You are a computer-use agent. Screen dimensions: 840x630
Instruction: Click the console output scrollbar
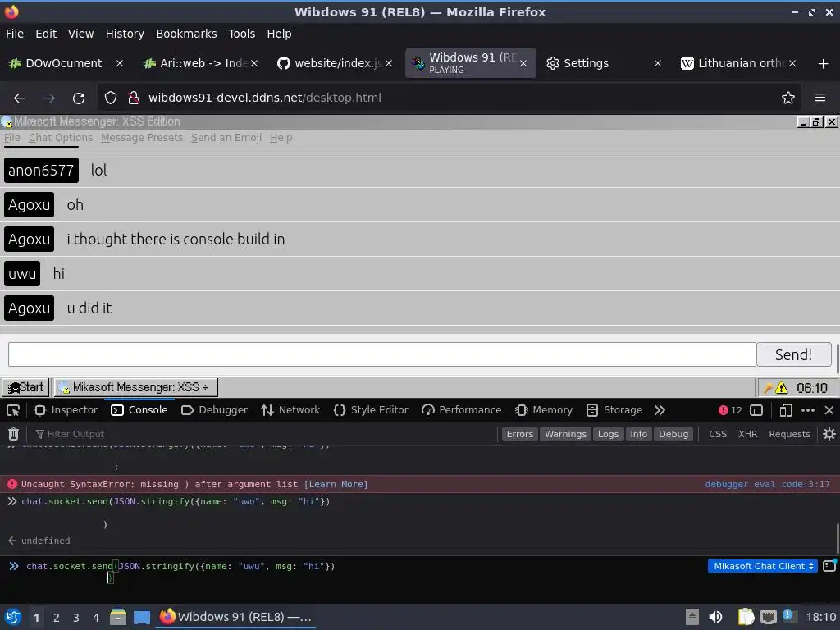click(x=838, y=537)
